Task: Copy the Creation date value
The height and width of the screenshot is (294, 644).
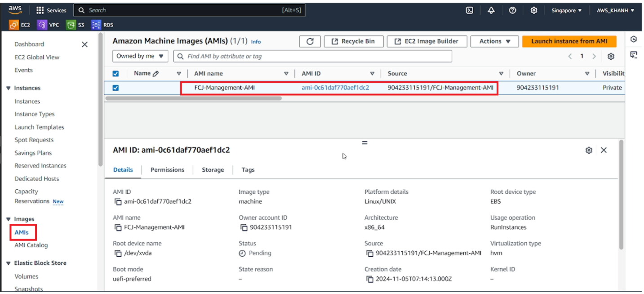Action: pos(369,279)
